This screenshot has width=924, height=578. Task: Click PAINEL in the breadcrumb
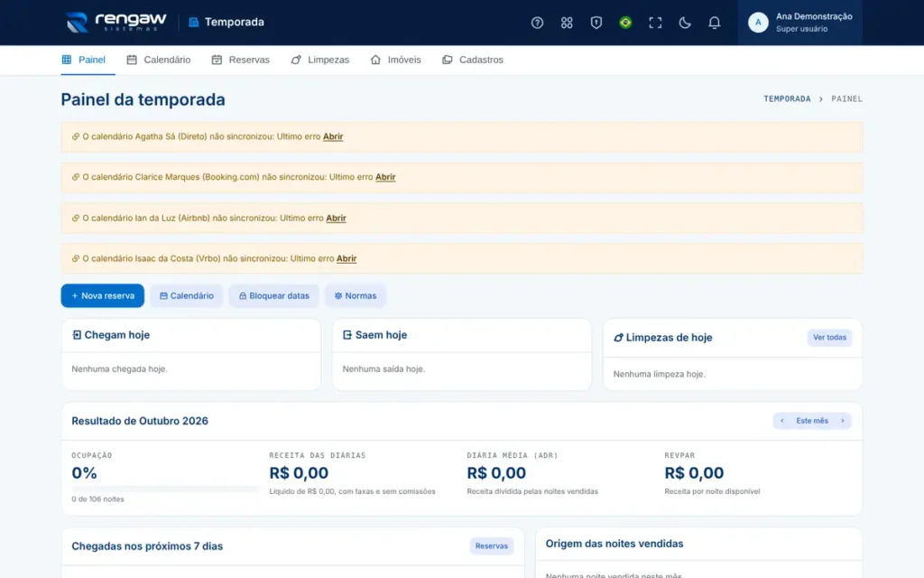(846, 98)
